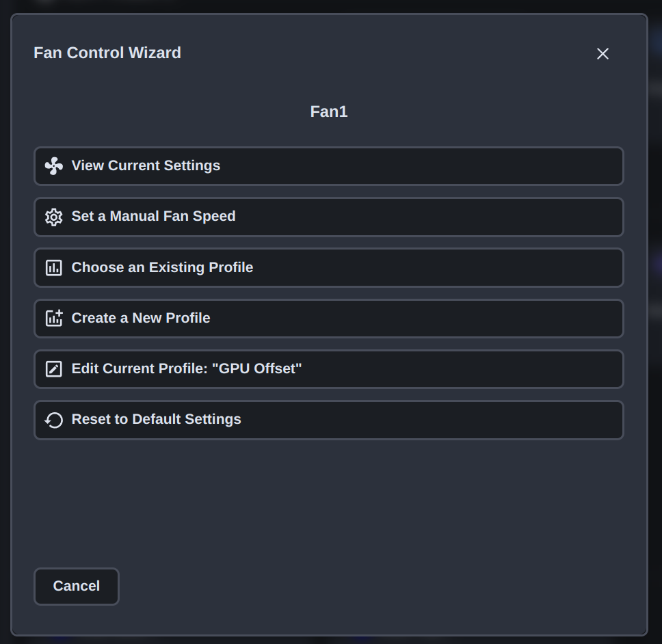Click the chart-plus icon on Create a New Profile

pyautogui.click(x=52, y=318)
